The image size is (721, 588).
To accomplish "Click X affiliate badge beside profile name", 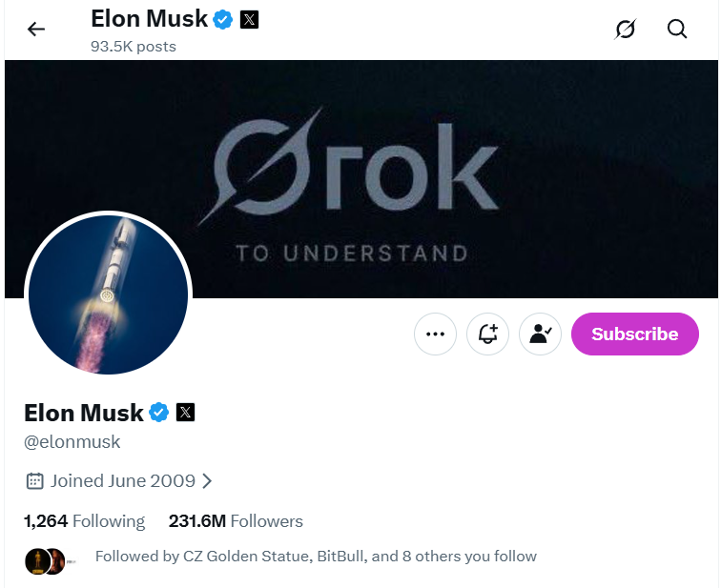I will 186,413.
